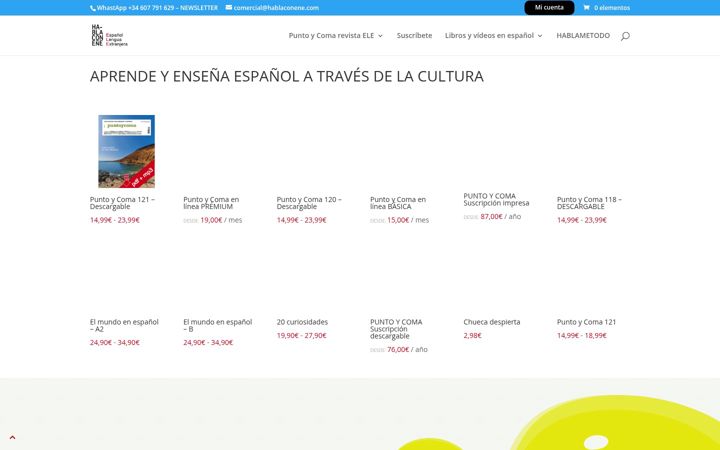Open Punto y Coma 120 – Descargable product
This screenshot has height=450, width=720.
click(309, 203)
